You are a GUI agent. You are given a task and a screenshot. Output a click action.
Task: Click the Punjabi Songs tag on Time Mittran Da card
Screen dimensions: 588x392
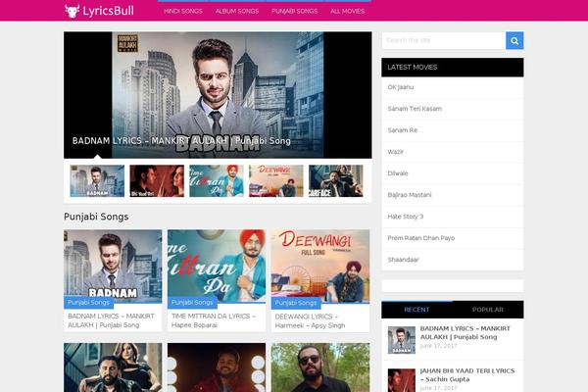(192, 303)
